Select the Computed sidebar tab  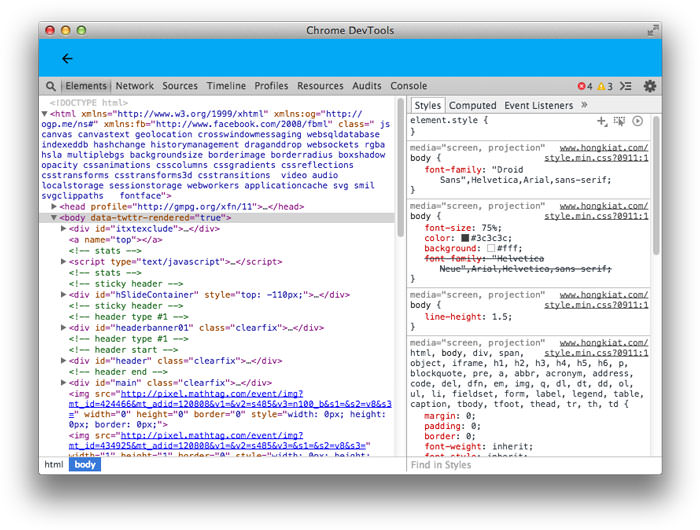472,105
